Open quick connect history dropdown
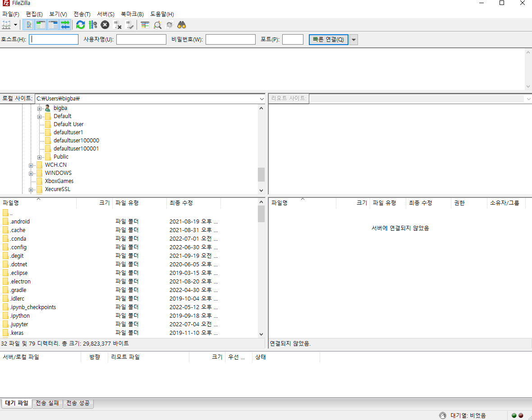This screenshot has height=420, width=532. point(353,40)
